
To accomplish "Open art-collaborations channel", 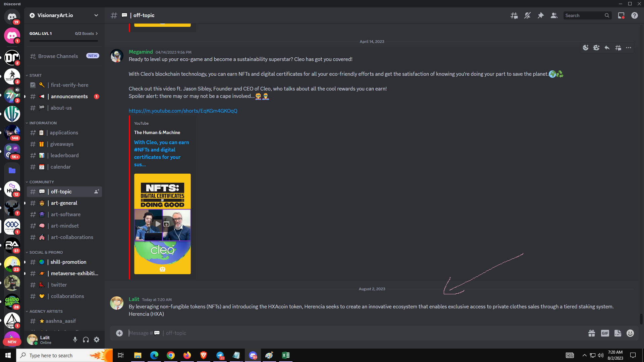I will 64,237.
